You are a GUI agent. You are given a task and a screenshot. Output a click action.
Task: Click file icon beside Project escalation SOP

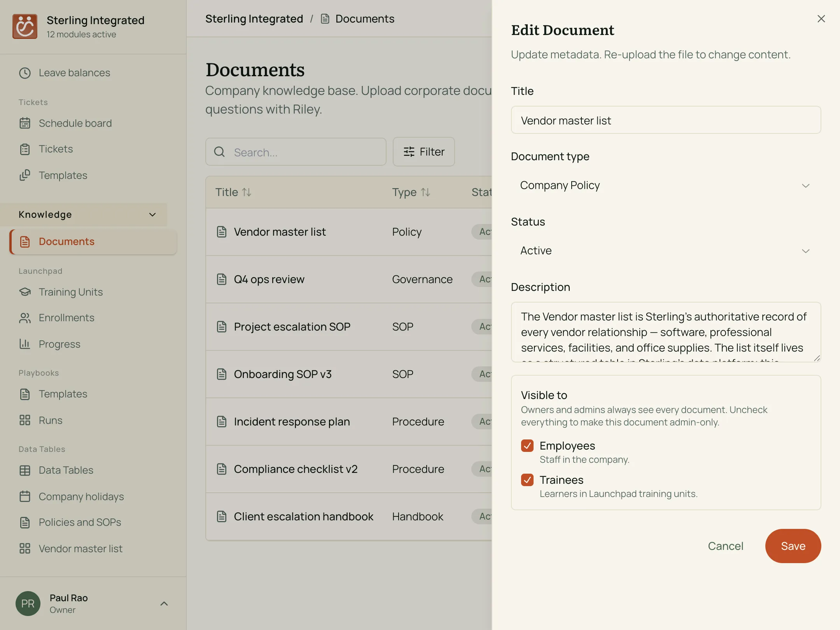222,327
